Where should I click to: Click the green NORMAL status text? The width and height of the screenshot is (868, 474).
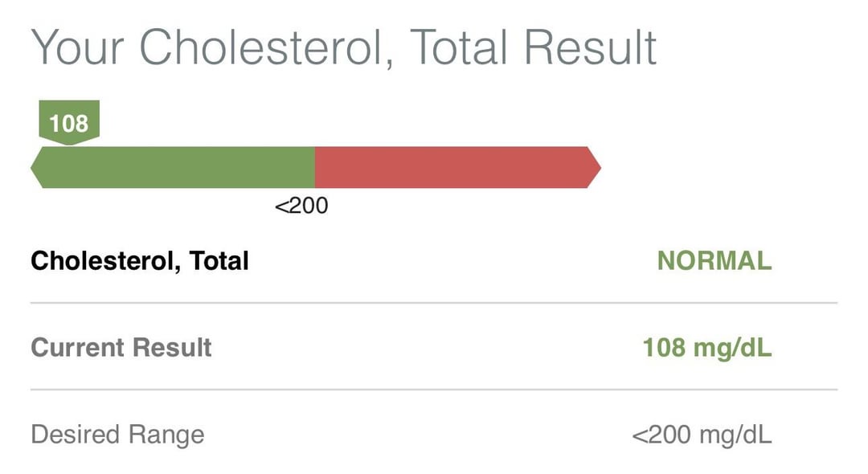click(714, 260)
